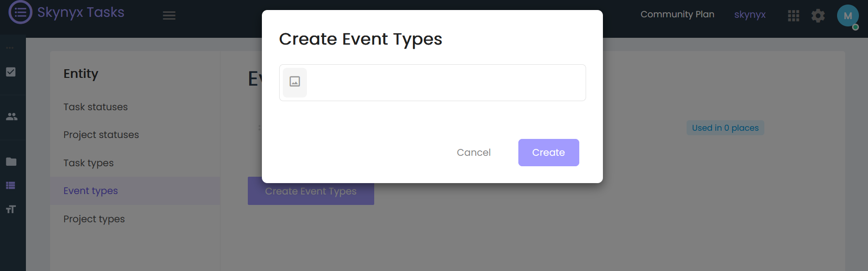
Task: Click the Used in 0 places badge
Action: click(x=725, y=128)
